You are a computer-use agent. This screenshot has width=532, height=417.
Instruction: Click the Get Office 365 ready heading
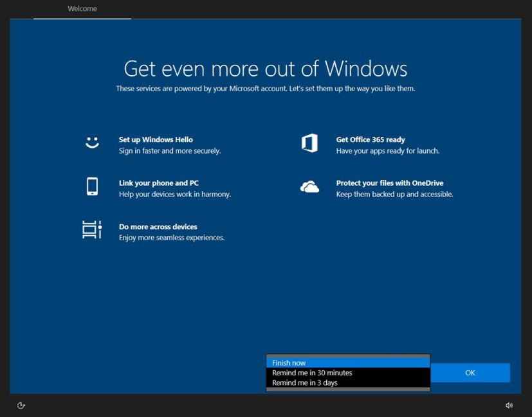coord(370,139)
